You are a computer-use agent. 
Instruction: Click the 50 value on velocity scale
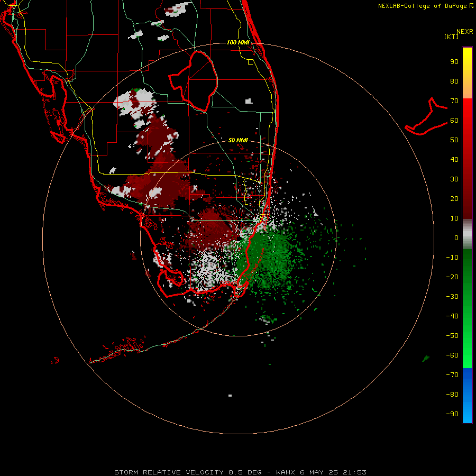(454, 140)
